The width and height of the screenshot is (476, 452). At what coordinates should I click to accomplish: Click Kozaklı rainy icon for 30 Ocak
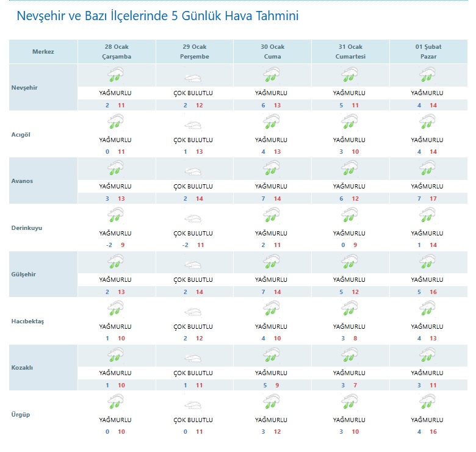(271, 356)
